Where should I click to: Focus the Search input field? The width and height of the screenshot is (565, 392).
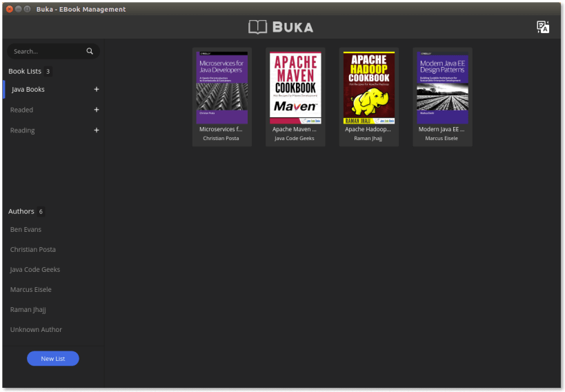click(47, 51)
